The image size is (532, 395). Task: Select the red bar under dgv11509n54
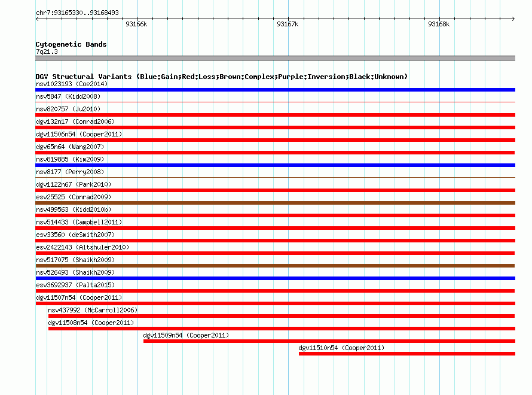pos(329,341)
